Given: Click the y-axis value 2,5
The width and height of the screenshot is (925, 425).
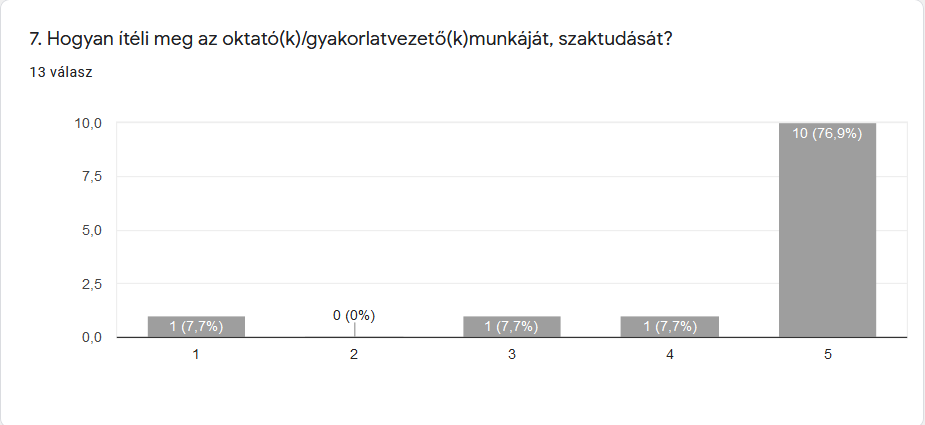Looking at the screenshot, I should 91,284.
